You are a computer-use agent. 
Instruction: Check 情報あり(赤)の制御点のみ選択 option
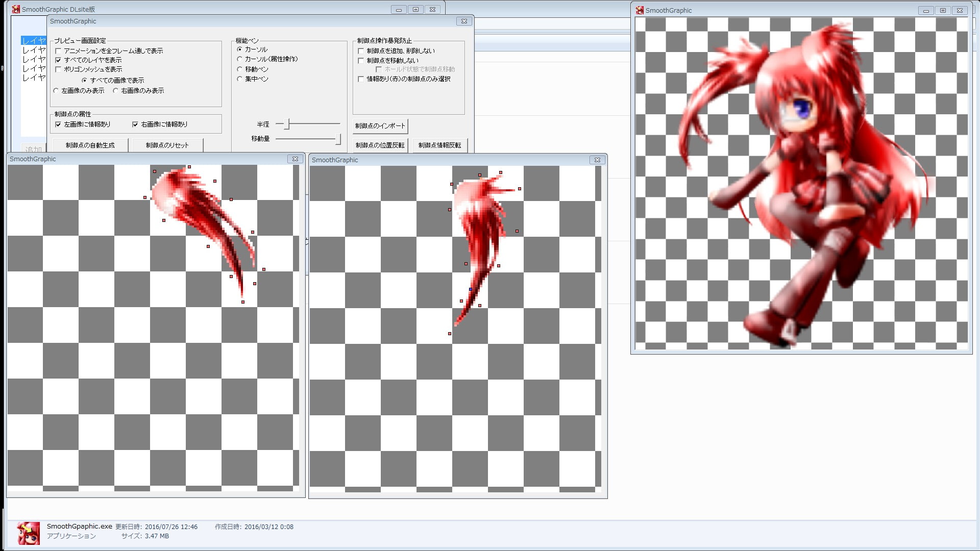click(361, 79)
